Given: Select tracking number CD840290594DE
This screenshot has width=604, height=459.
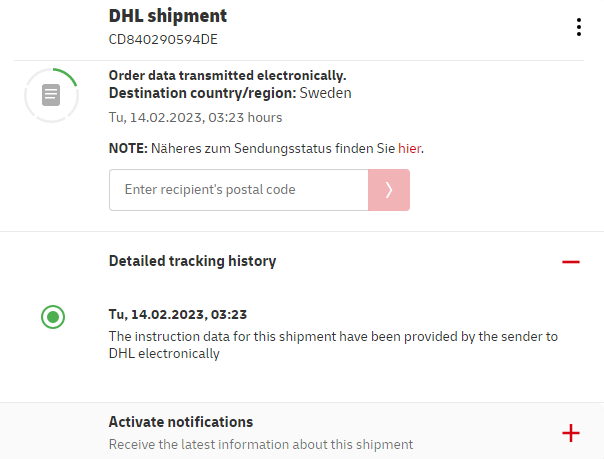Looking at the screenshot, I should coord(163,40).
